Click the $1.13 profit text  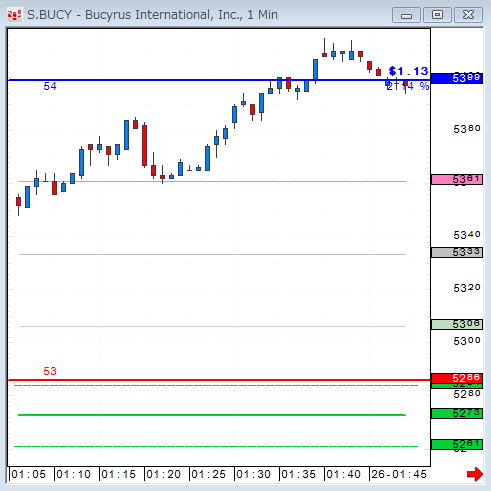408,71
